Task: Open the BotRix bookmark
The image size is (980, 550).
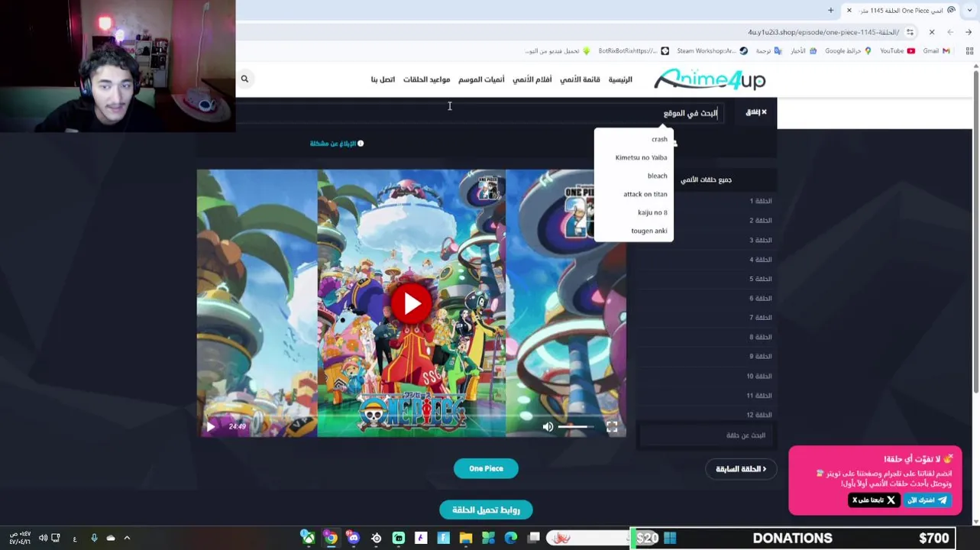Action: tap(633, 51)
